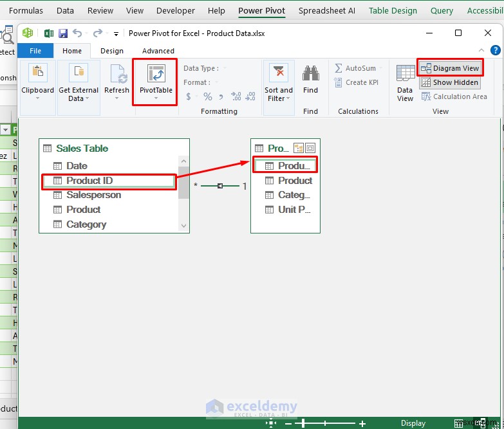This screenshot has height=429, width=504.
Task: Click the PivotTable button icon
Action: [156, 73]
